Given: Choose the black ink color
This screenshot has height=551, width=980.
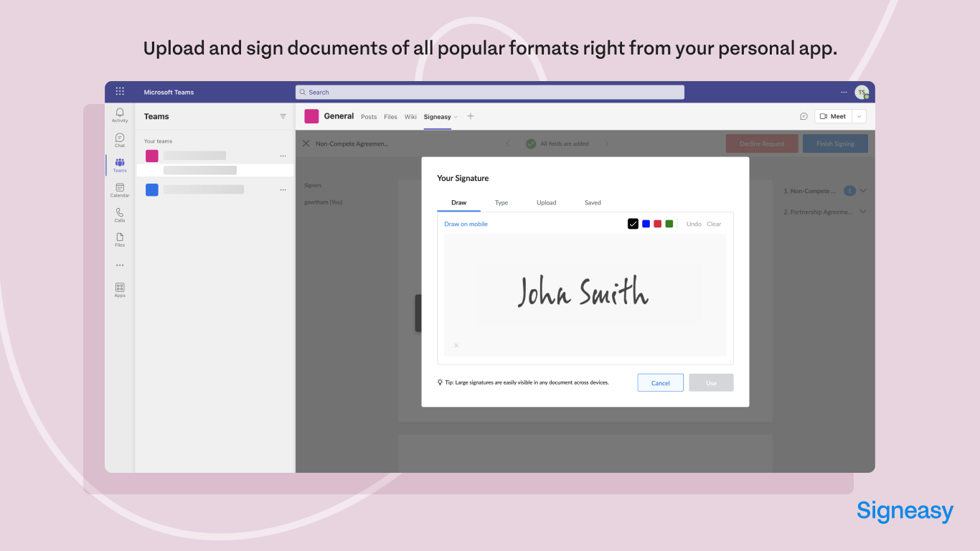Looking at the screenshot, I should (x=633, y=224).
